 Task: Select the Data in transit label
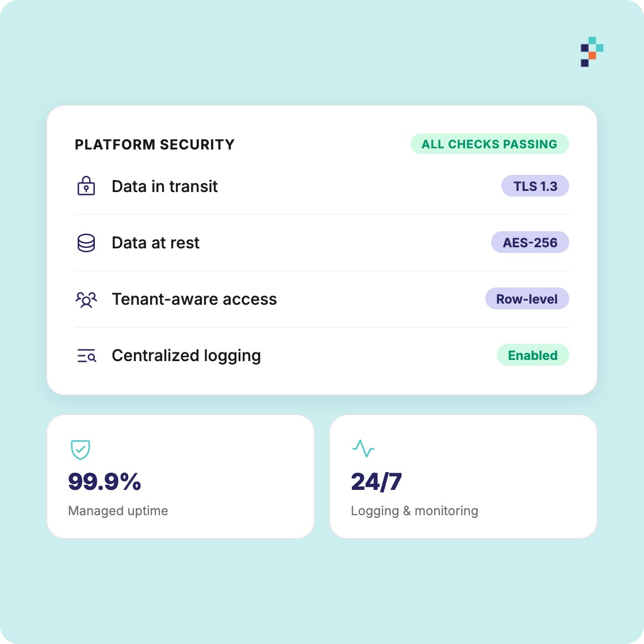(164, 186)
